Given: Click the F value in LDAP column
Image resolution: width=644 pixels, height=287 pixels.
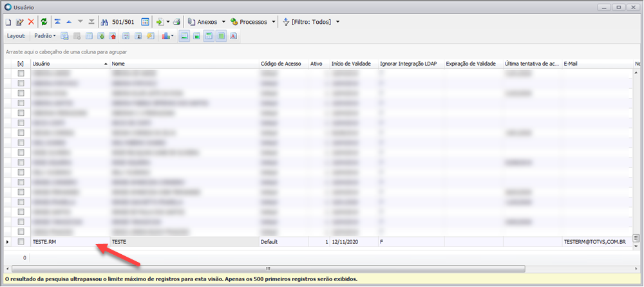Looking at the screenshot, I should 381,242.
